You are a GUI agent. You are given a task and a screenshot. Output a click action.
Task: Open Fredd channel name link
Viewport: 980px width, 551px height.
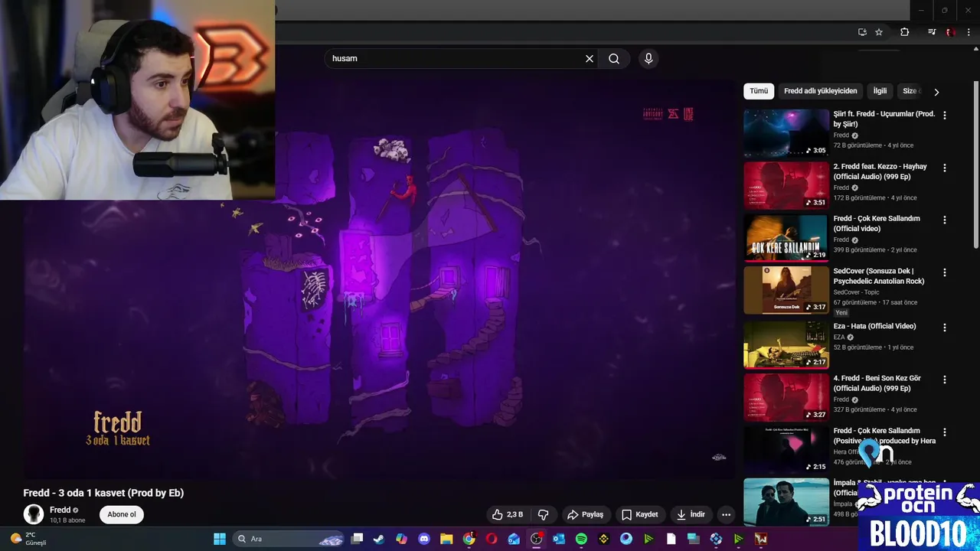60,510
